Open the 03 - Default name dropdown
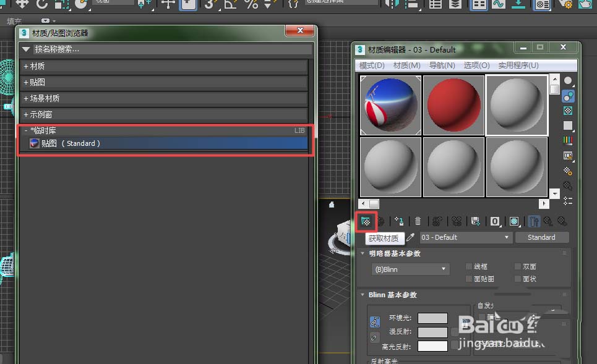This screenshot has width=597, height=364. 465,237
